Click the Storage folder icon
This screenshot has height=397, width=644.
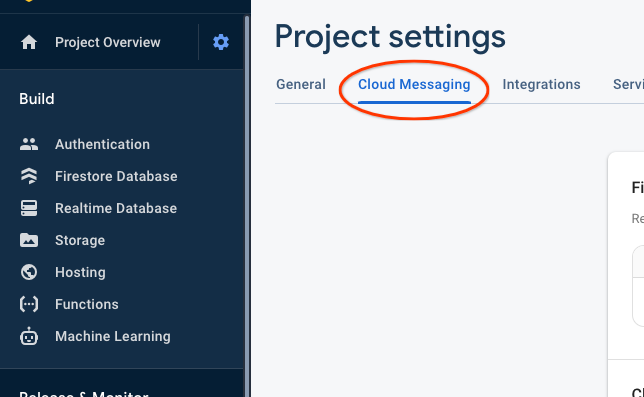pyautogui.click(x=29, y=240)
